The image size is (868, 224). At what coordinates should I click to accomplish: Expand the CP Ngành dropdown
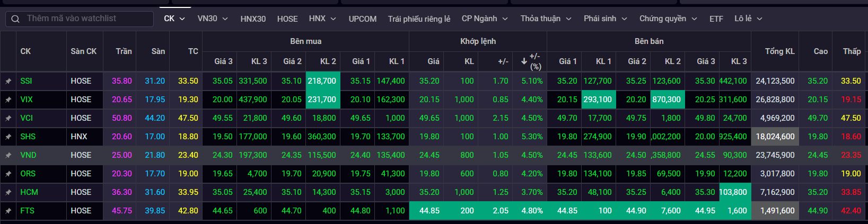[485, 19]
